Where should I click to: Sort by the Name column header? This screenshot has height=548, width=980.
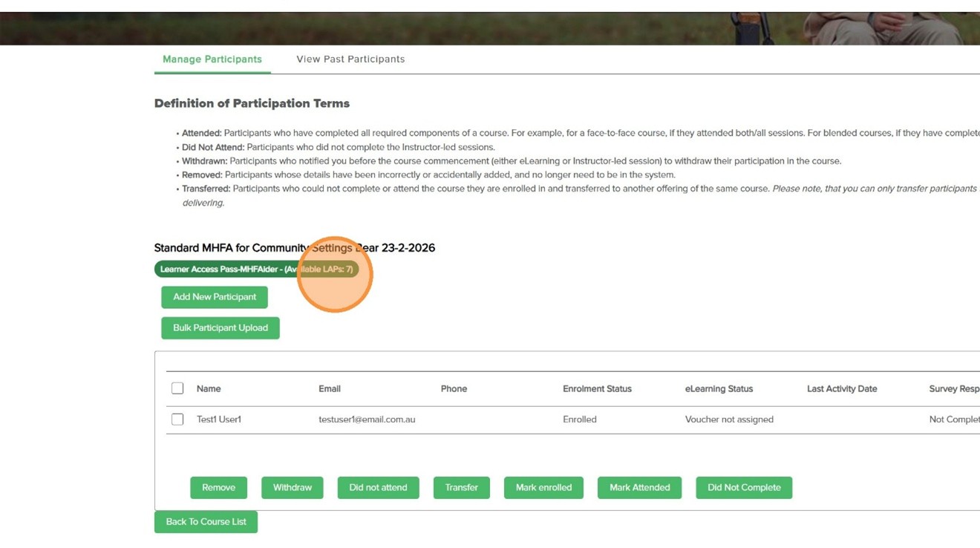[x=209, y=389]
